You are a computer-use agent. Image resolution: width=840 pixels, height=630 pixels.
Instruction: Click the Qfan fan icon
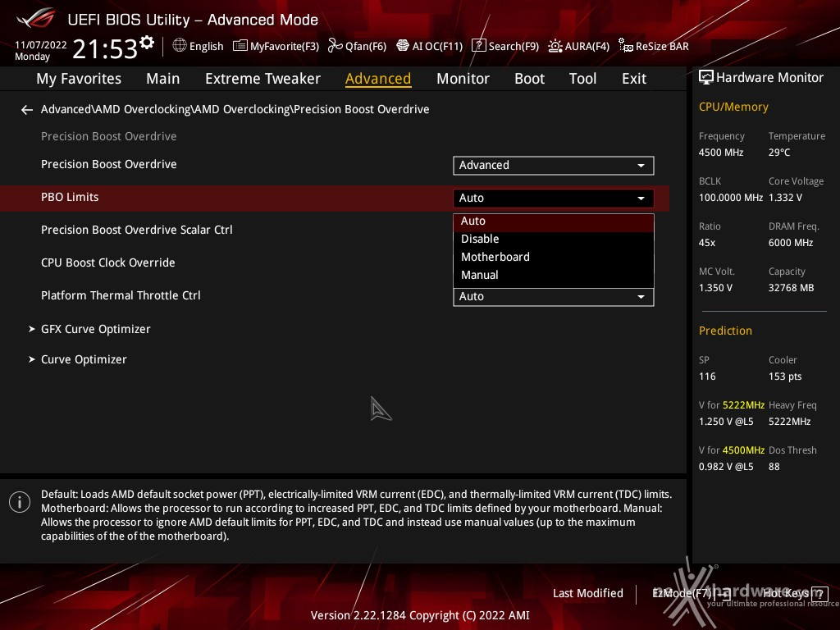[x=336, y=46]
